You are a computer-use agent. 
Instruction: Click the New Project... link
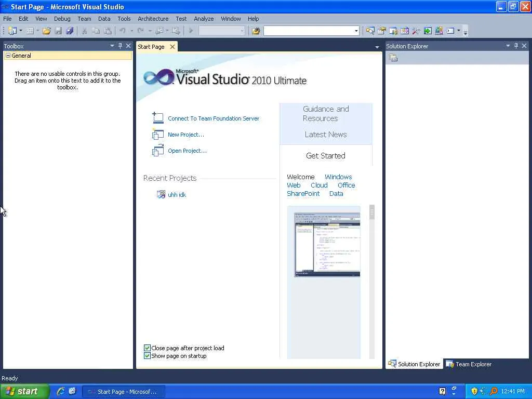coord(186,135)
